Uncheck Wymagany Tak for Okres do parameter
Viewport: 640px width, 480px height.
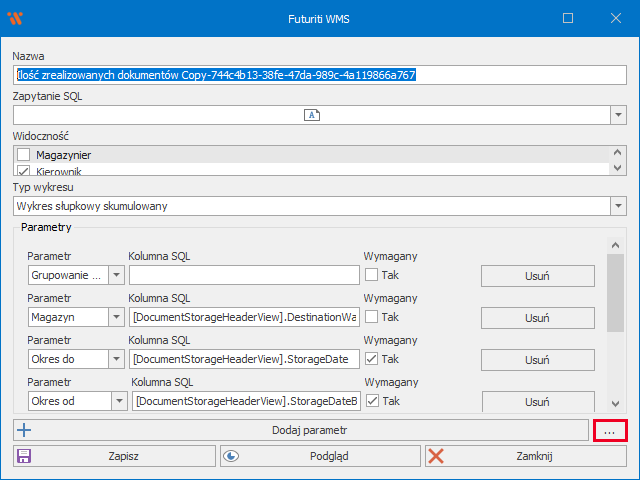pos(371,359)
